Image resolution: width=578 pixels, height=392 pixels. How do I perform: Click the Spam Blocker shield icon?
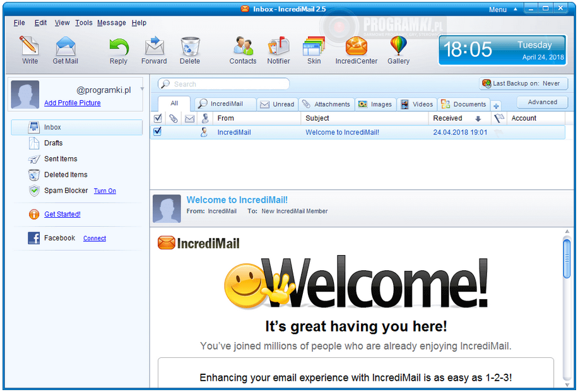click(34, 191)
